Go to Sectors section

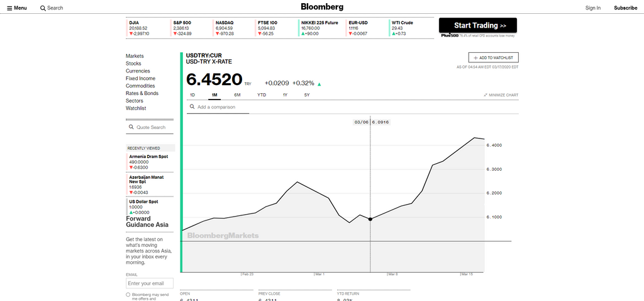tap(135, 101)
